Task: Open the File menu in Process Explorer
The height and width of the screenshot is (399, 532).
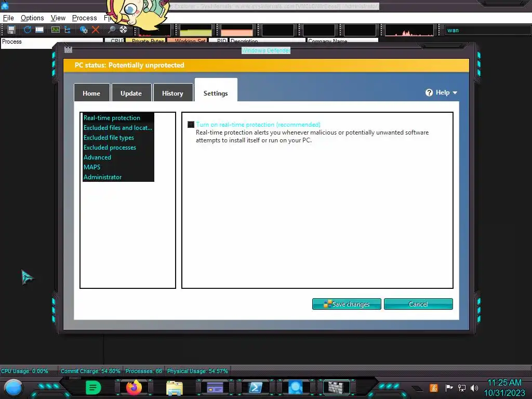Action: [8, 18]
